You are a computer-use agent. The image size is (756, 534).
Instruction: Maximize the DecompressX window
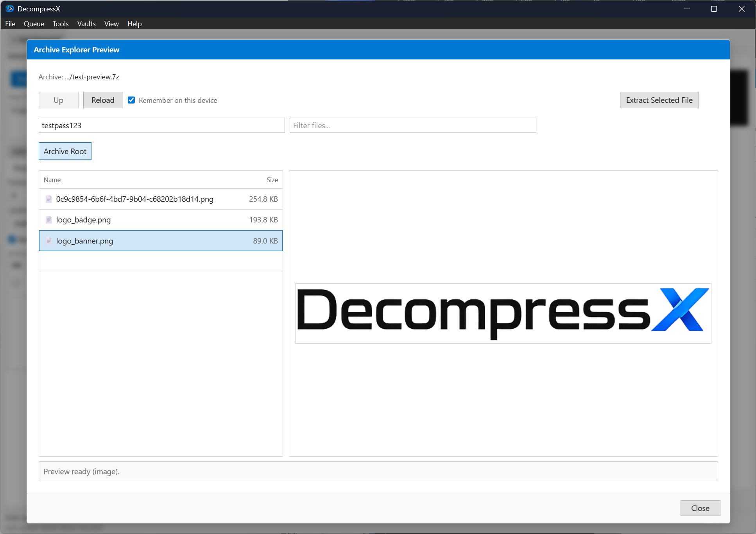tap(714, 9)
